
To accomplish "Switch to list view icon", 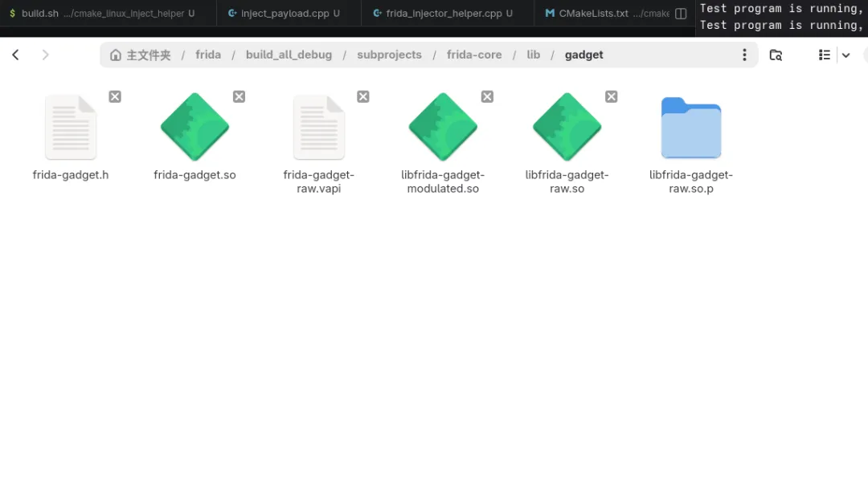I will tap(825, 55).
